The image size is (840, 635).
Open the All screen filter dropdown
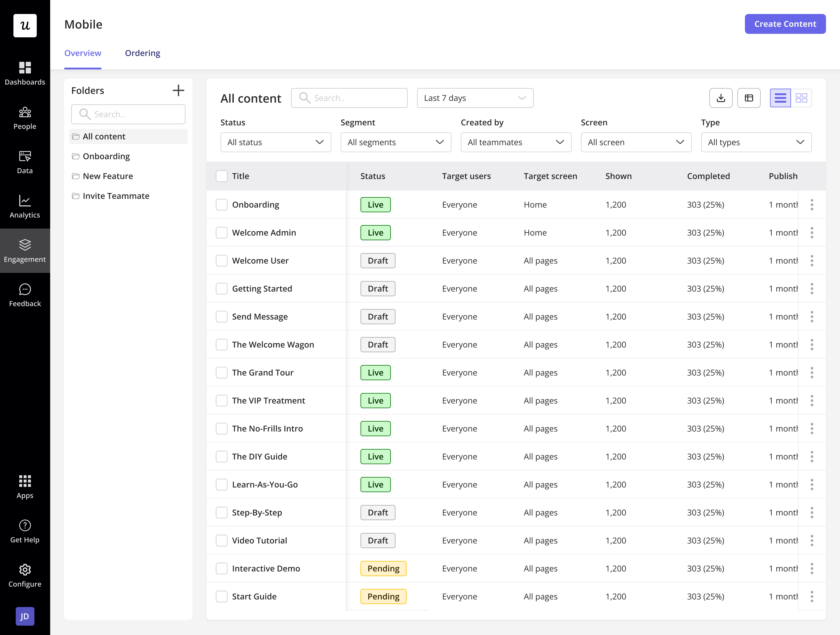(x=636, y=142)
